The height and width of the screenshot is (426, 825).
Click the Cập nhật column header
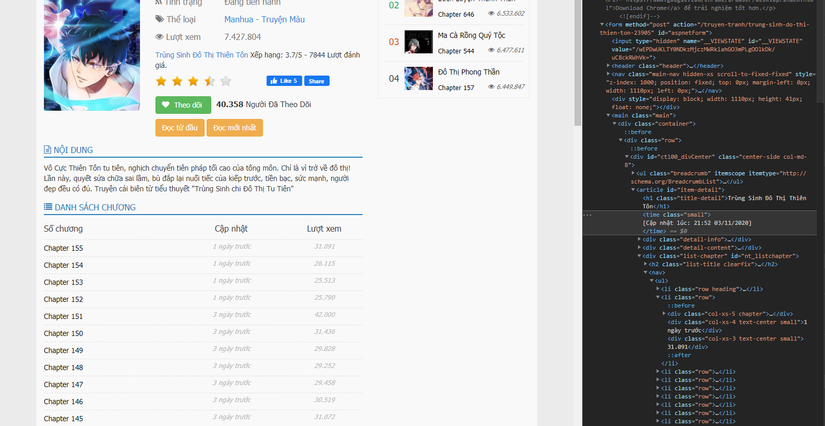coord(231,229)
